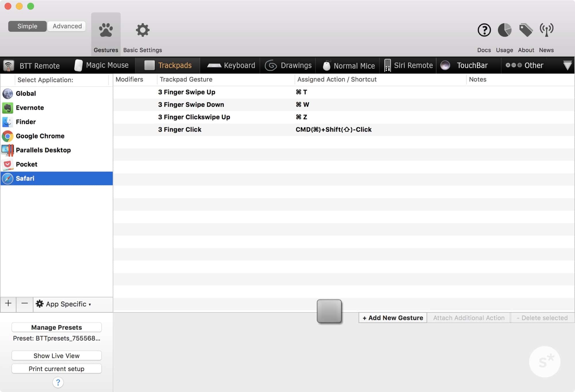The height and width of the screenshot is (392, 575).
Task: Expand the App Specific dropdown
Action: pos(63,304)
